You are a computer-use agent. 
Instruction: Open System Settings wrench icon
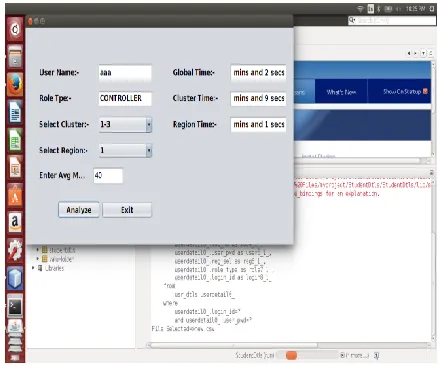click(15, 250)
